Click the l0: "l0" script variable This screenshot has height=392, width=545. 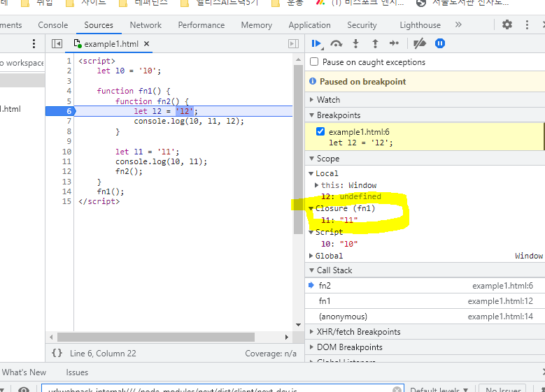click(x=339, y=244)
